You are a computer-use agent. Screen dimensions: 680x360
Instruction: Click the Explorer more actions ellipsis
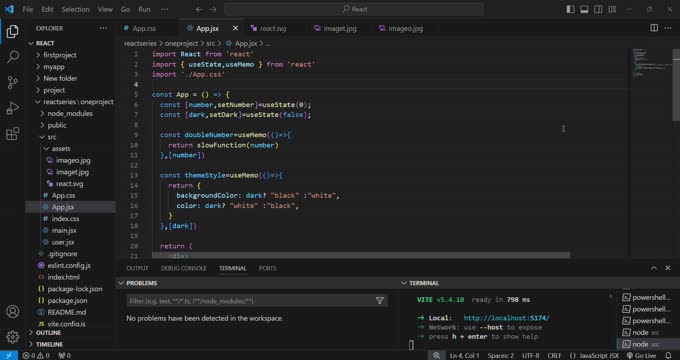(x=103, y=28)
